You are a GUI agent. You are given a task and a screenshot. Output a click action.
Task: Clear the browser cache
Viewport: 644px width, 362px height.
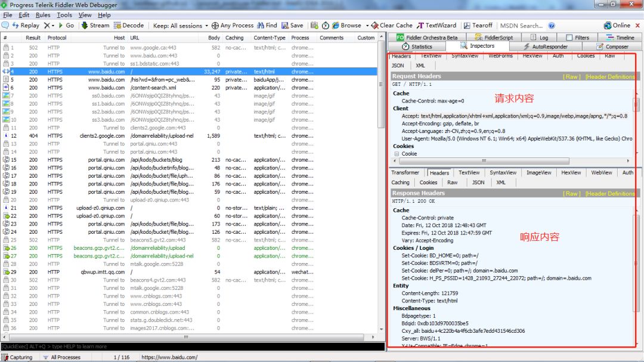pos(392,26)
